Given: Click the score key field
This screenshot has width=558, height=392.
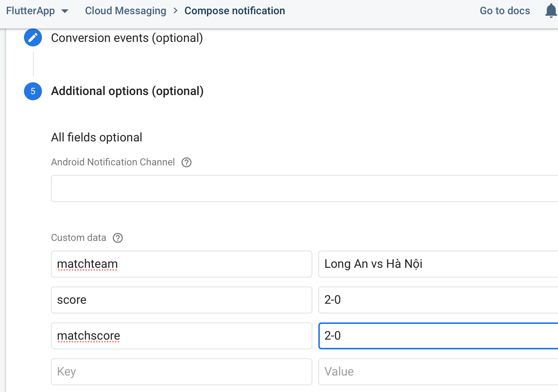Looking at the screenshot, I should (181, 300).
